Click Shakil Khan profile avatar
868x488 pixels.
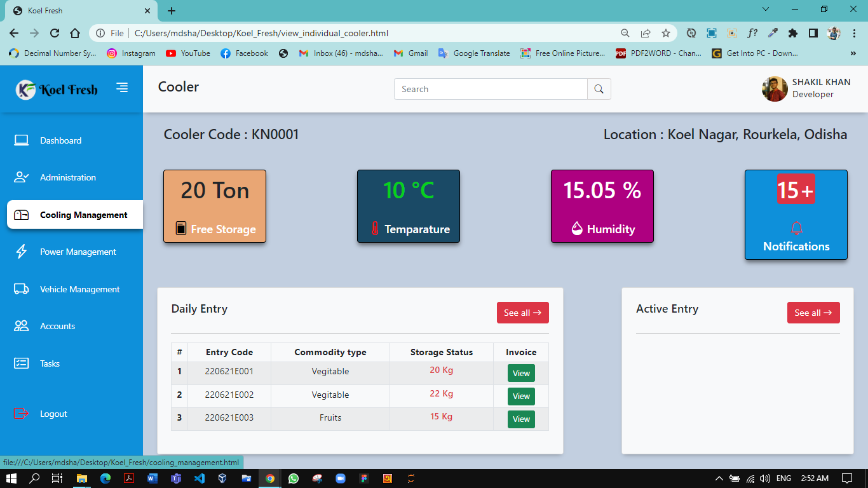[775, 89]
